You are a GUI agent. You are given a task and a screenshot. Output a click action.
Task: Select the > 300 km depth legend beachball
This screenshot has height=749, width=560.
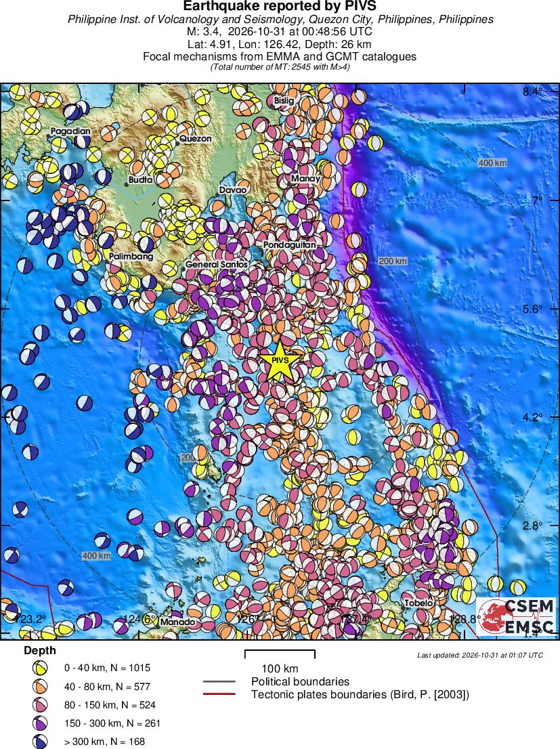40,742
